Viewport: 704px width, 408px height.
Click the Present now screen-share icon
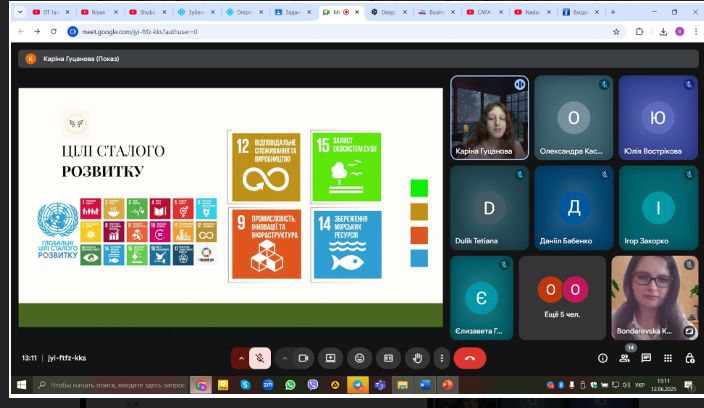tap(330, 358)
